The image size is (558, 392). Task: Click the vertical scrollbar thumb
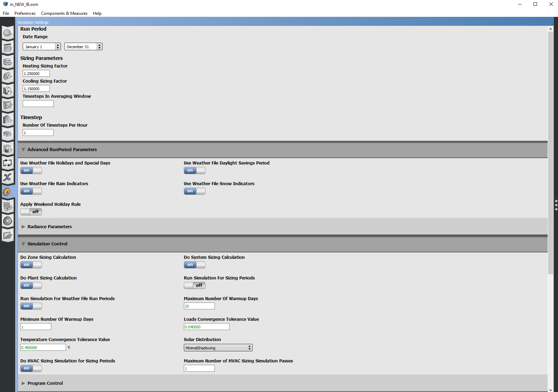click(550, 153)
